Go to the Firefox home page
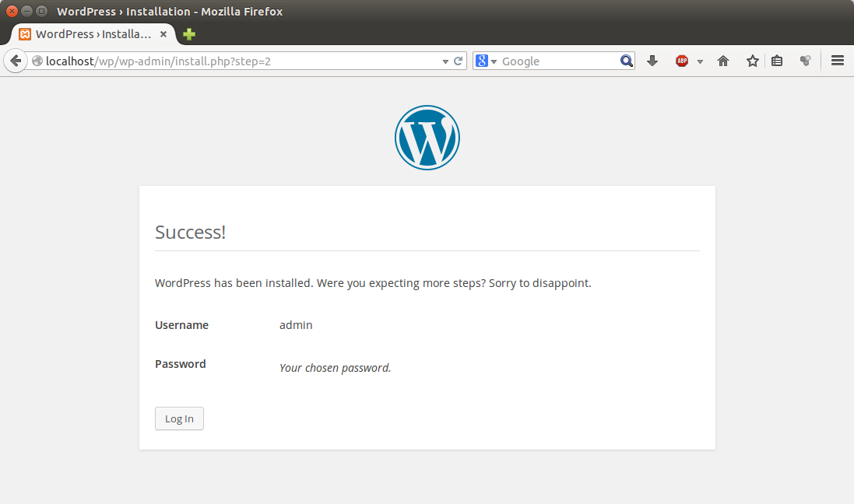The height and width of the screenshot is (504, 854). (723, 61)
